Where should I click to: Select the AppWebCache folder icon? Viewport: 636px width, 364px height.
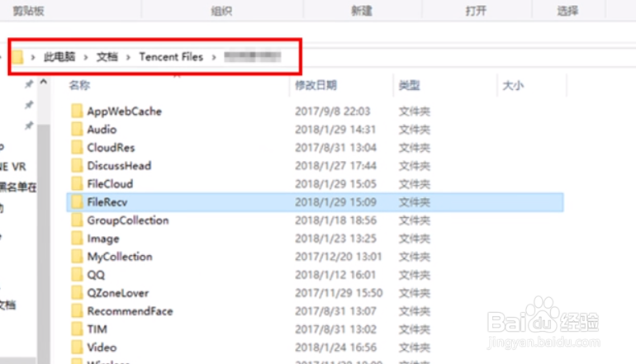[77, 111]
